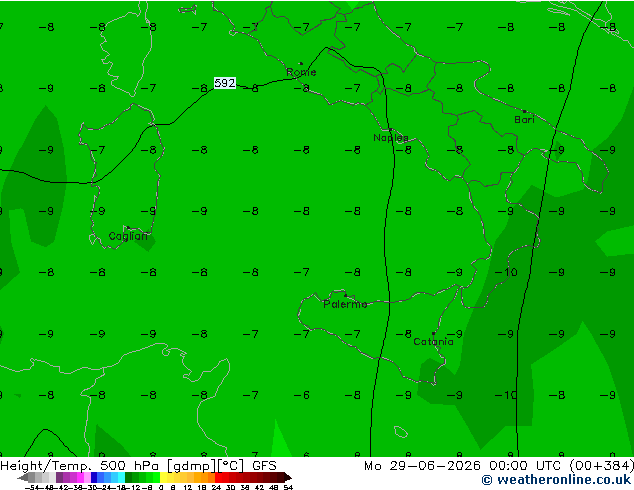Click the 24 value on the legend scale

[x=216, y=487]
